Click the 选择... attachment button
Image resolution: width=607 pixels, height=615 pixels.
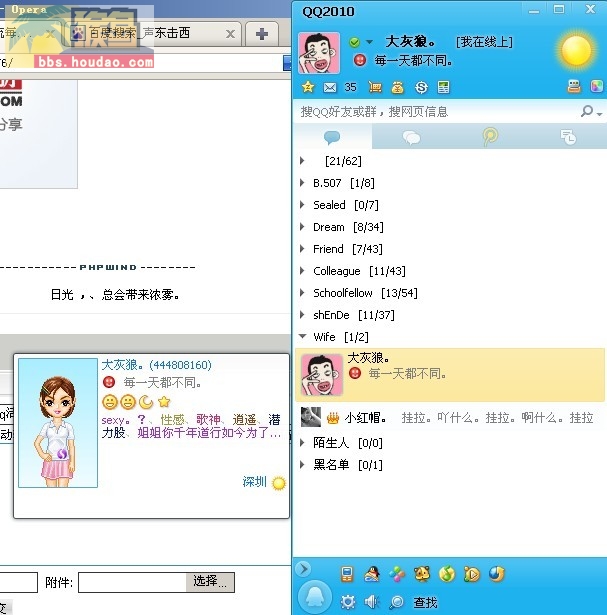(x=210, y=582)
